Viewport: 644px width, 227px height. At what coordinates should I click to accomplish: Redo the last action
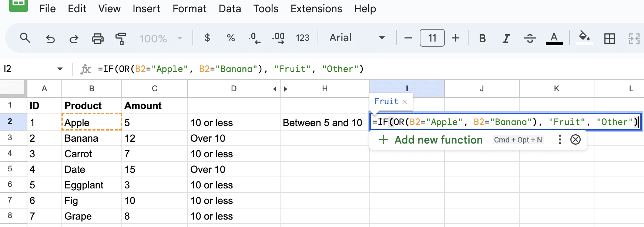(74, 38)
